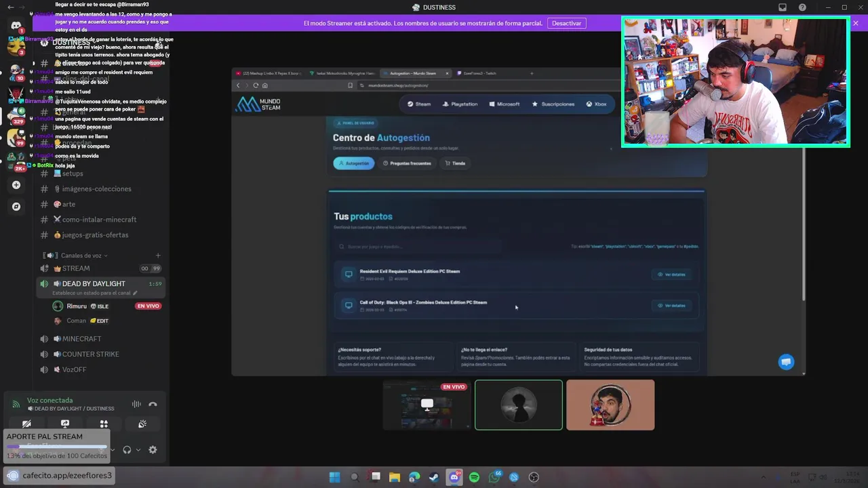The height and width of the screenshot is (488, 868).
Task: Click the streamed page vertical scrollbar
Action: click(804, 224)
